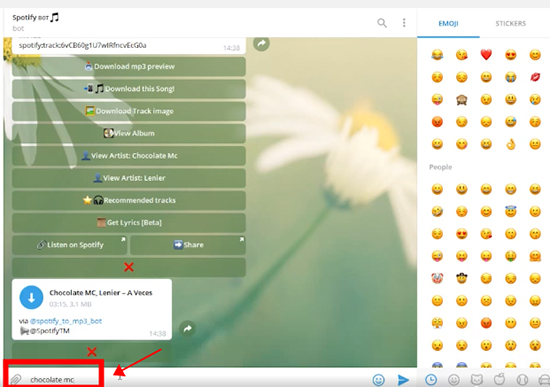Click the Get Lyrics [Beta] button

coord(129,222)
